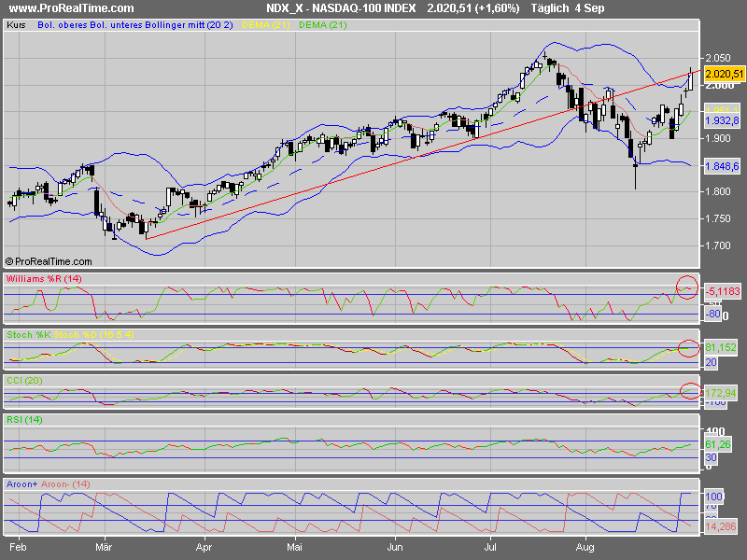Viewport: 747px width, 560px height.
Task: Click the 4 Sep date label
Action: pos(589,8)
